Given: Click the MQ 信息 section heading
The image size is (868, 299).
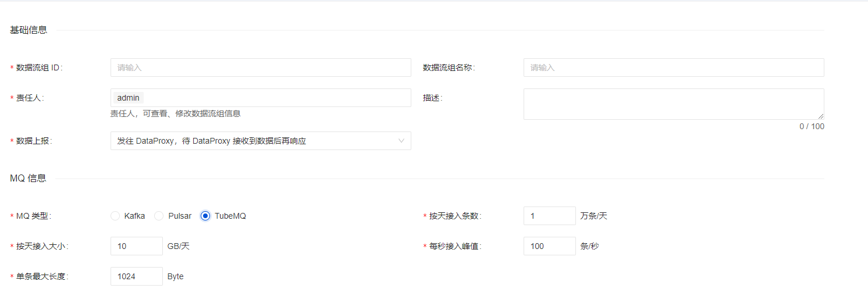Looking at the screenshot, I should pyautogui.click(x=28, y=179).
